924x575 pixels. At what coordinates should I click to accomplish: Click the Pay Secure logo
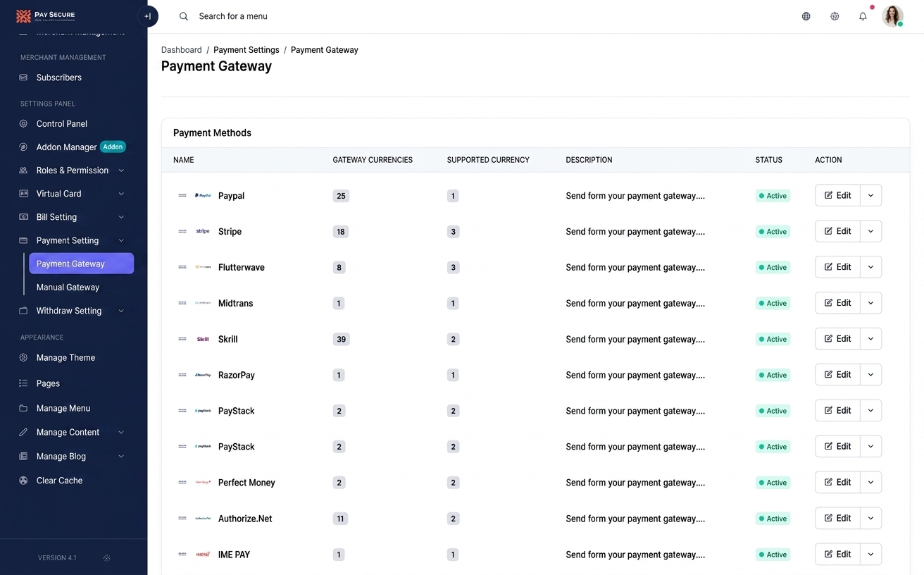tap(46, 16)
